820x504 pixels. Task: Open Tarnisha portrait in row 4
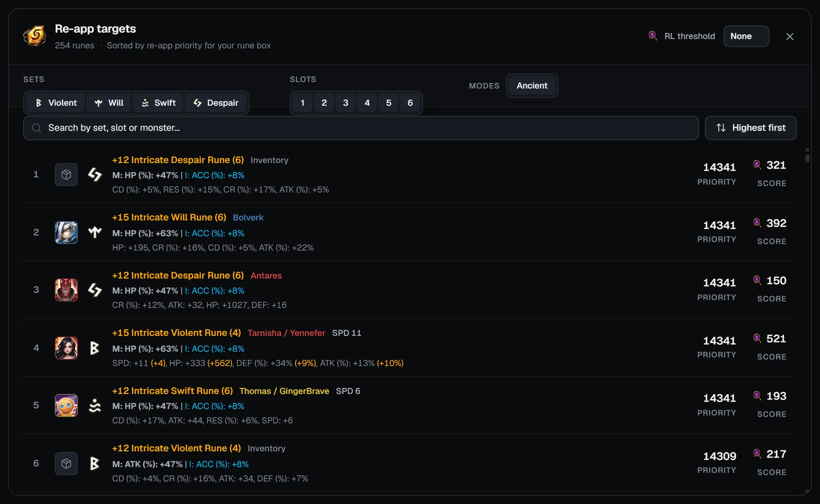pos(66,348)
